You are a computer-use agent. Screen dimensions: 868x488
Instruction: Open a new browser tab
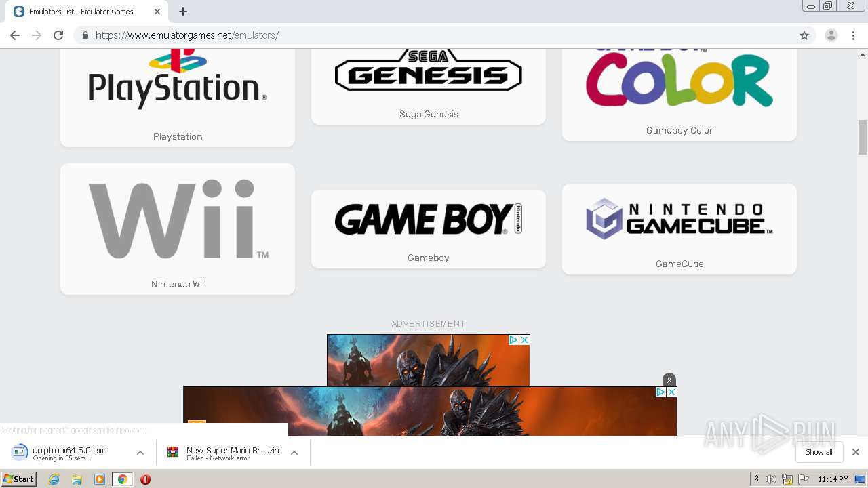183,12
